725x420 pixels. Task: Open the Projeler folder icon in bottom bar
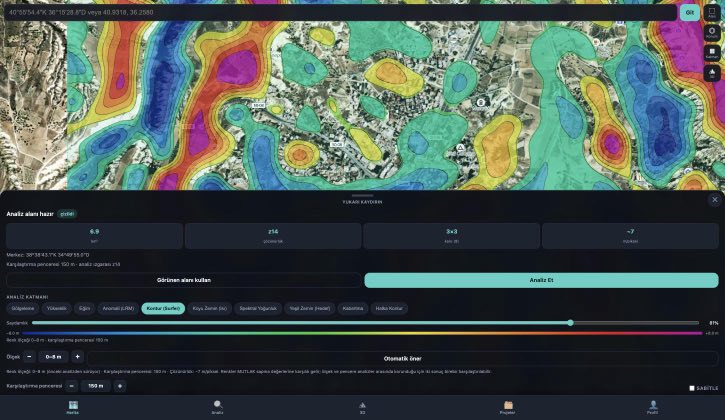[x=507, y=405]
